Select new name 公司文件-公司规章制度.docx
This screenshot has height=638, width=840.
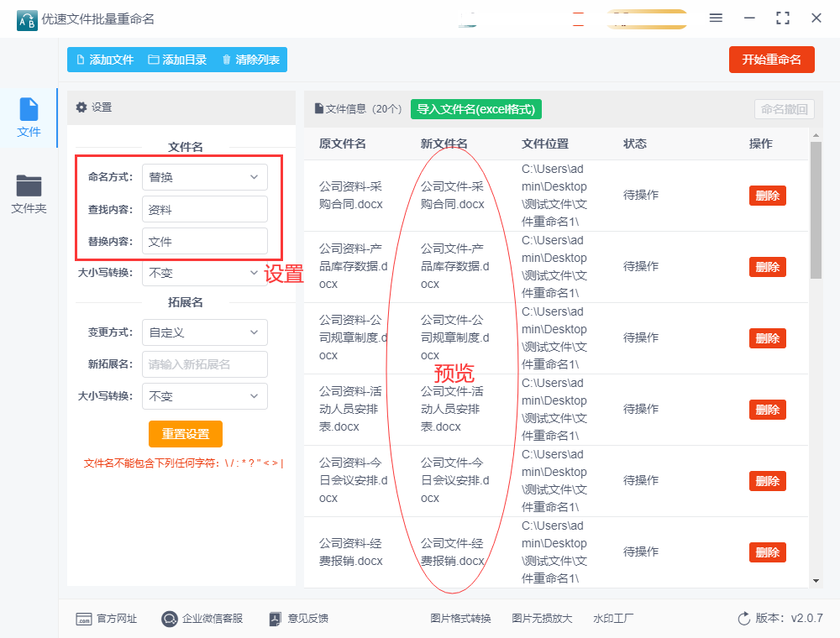454,337
